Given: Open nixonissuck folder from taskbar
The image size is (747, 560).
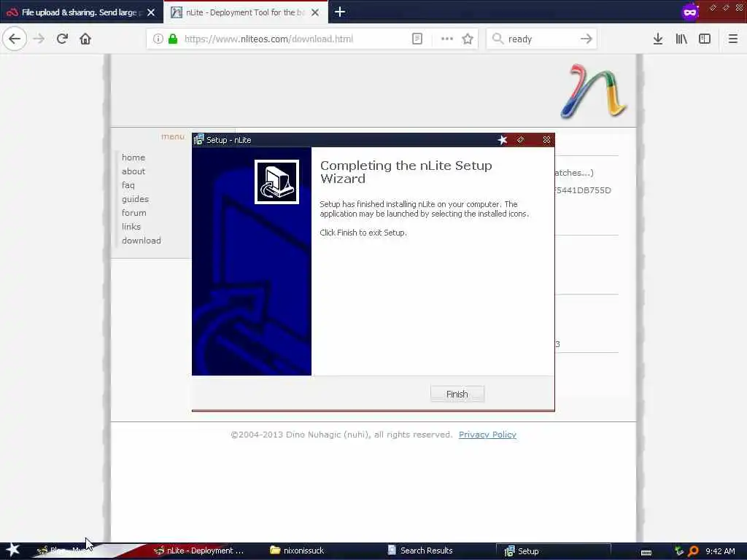Looking at the screenshot, I should (x=298, y=551).
